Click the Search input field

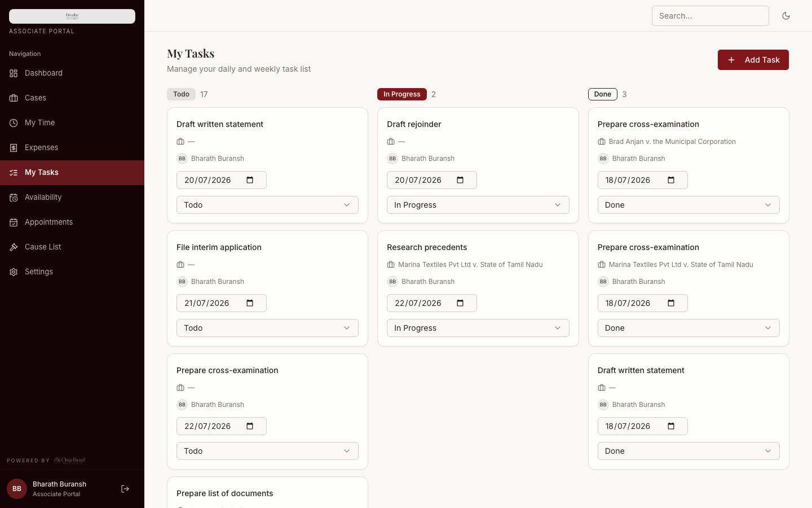(710, 16)
